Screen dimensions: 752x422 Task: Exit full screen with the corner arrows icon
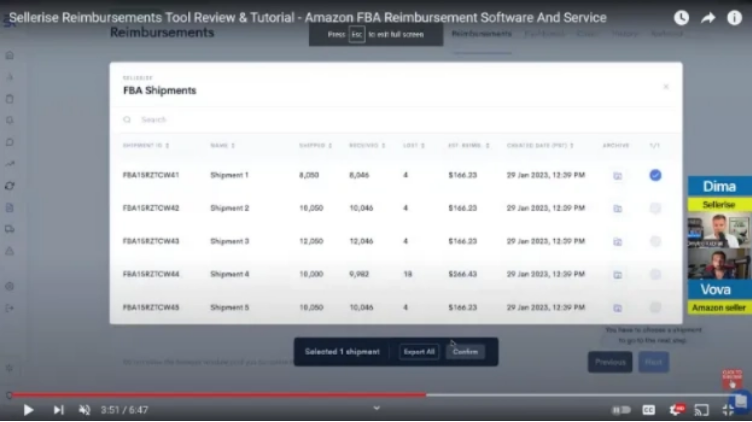click(728, 410)
